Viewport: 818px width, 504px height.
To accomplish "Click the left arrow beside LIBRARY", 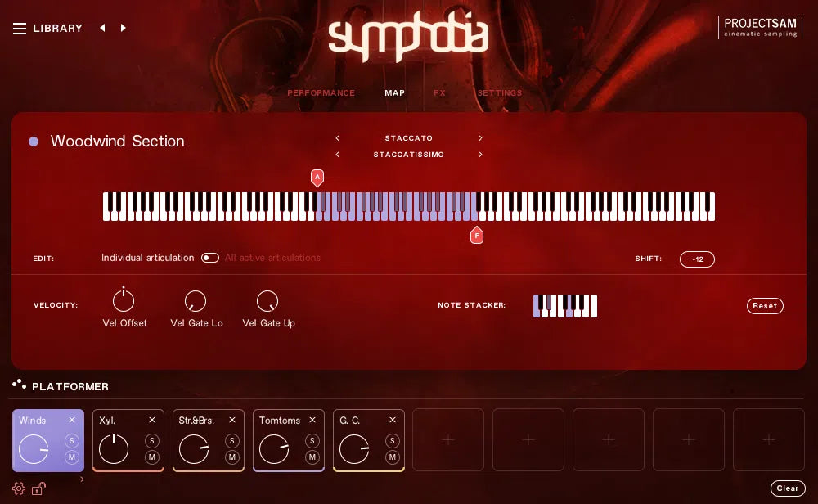I will click(102, 28).
